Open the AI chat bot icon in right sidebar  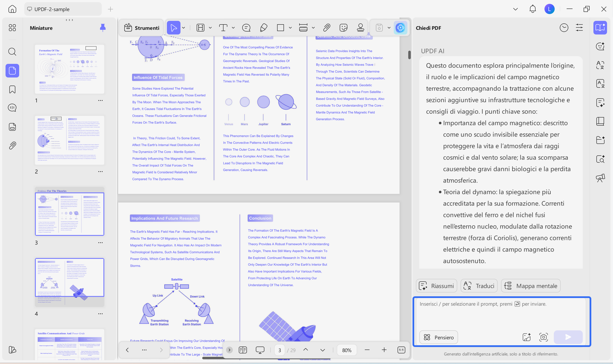600,46
